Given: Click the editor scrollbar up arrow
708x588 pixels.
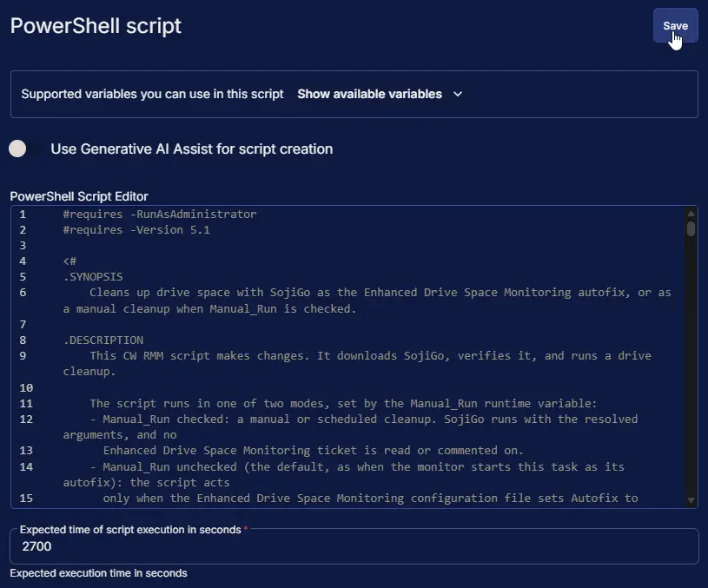Looking at the screenshot, I should (691, 214).
